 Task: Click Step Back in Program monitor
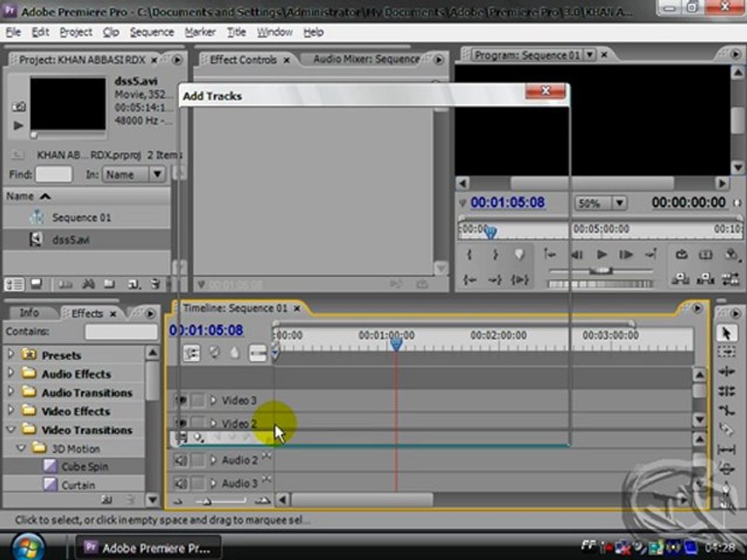(x=577, y=255)
